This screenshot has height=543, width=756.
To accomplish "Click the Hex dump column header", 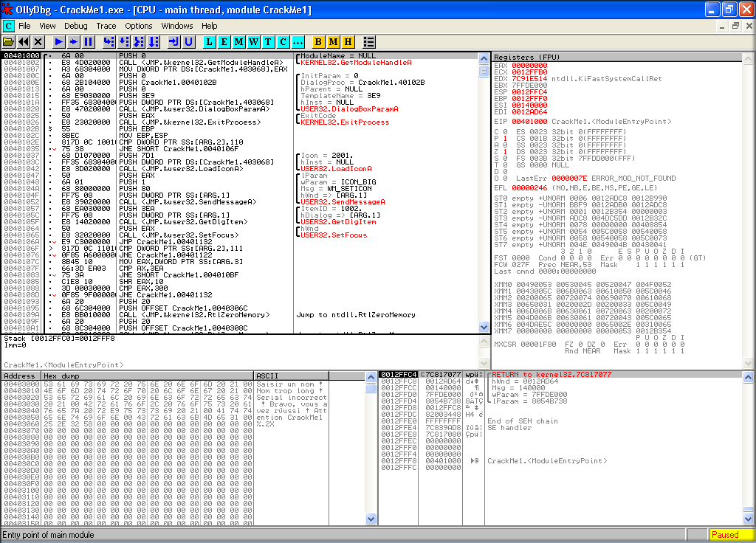I will coord(148,376).
